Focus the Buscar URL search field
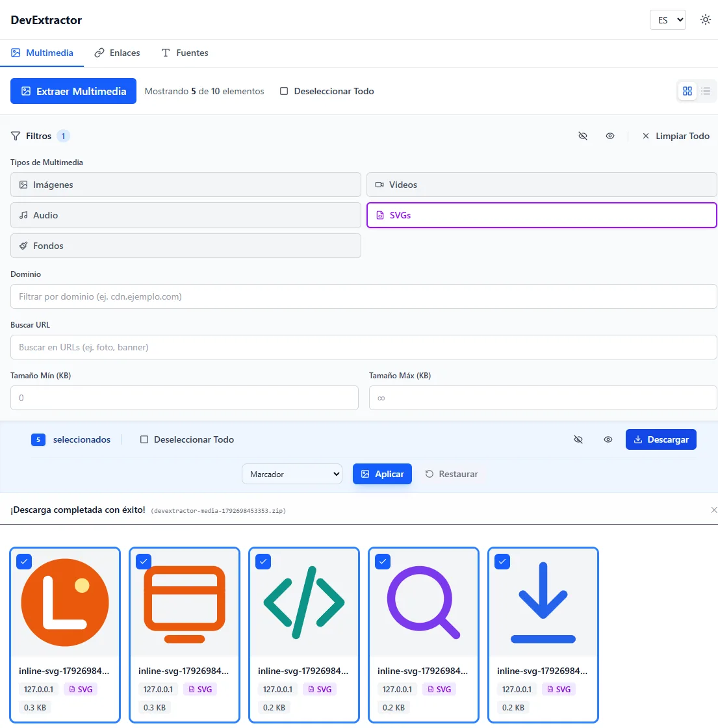Screen dimensions: 718x728 (364, 347)
